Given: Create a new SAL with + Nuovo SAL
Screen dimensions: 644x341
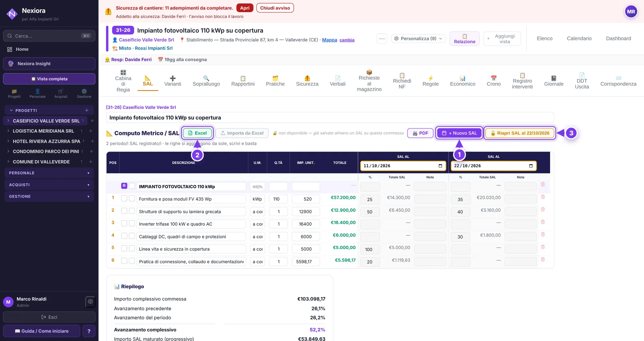Looking at the screenshot, I should [x=459, y=133].
